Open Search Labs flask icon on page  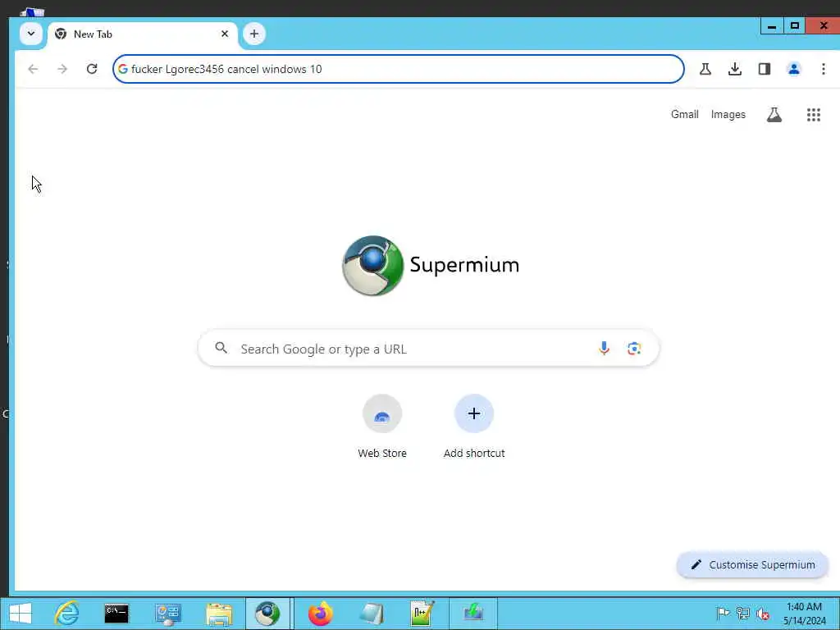(x=774, y=115)
